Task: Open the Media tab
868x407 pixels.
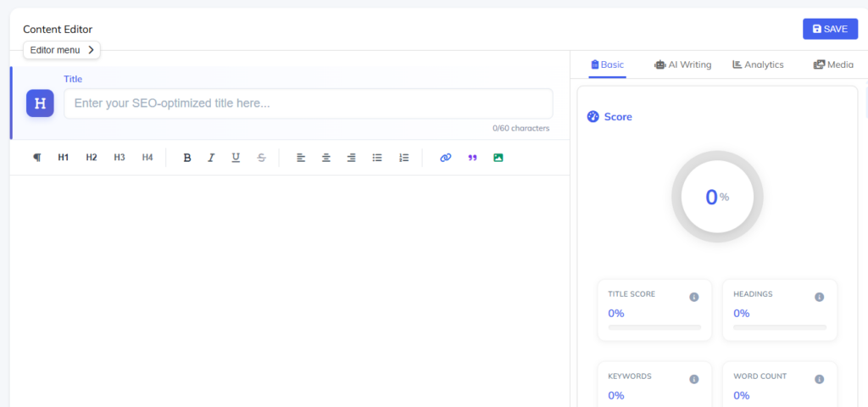Action: coord(833,64)
